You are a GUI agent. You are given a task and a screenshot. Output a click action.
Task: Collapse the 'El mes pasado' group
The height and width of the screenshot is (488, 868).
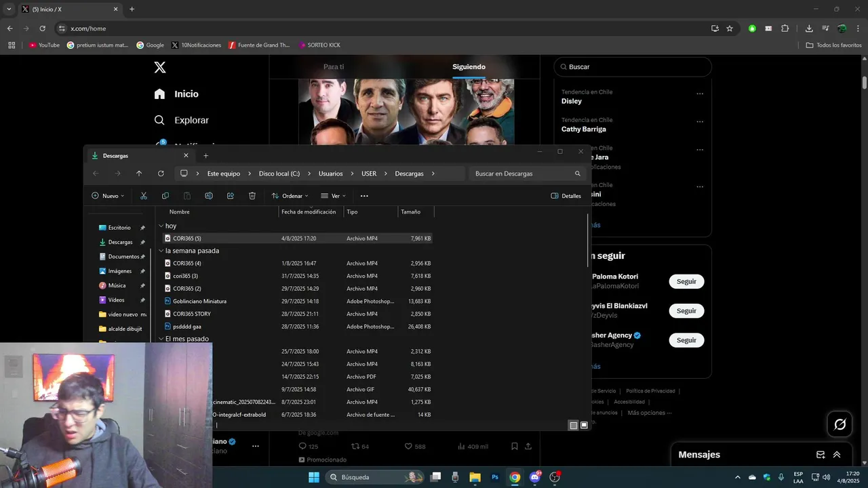[x=161, y=339]
